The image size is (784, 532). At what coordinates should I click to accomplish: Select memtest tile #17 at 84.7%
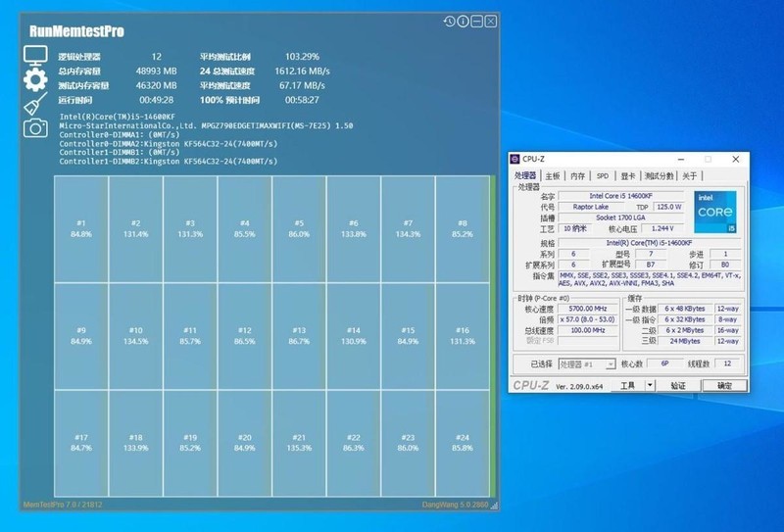pyautogui.click(x=81, y=443)
